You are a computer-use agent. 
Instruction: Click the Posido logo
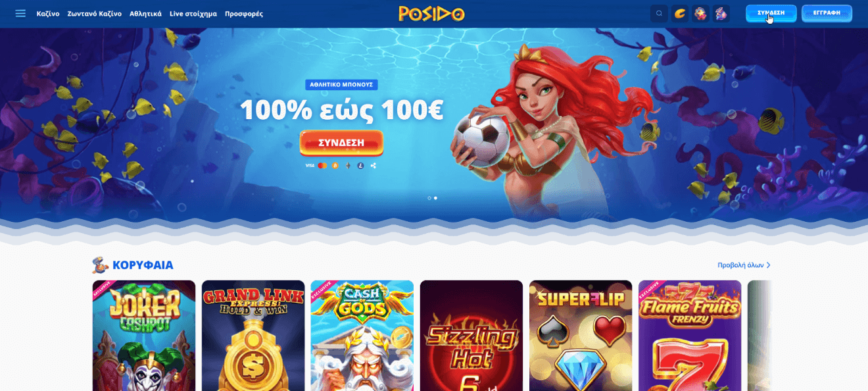click(431, 13)
